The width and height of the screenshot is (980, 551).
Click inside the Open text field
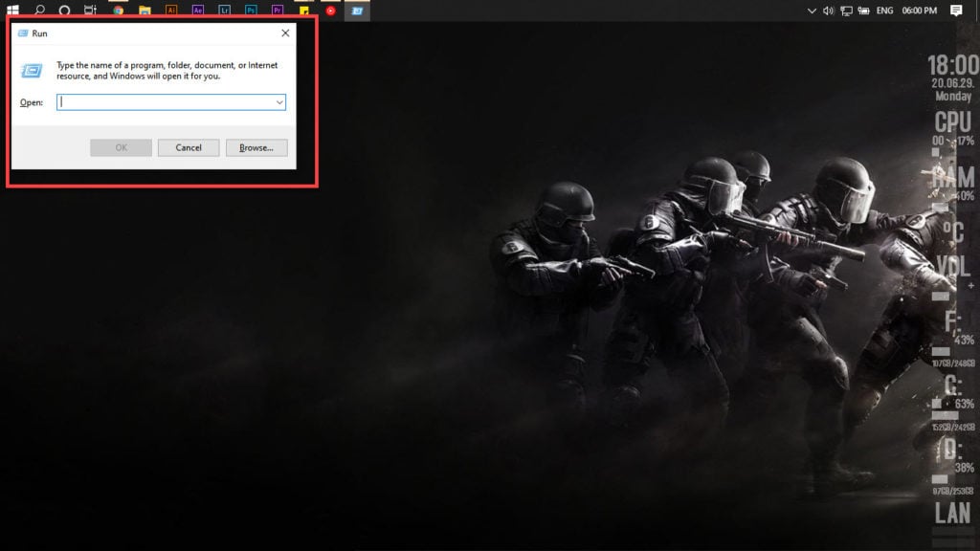[x=165, y=102]
